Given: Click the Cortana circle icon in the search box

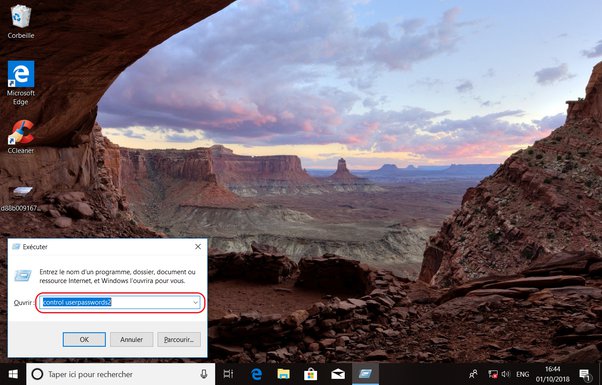Looking at the screenshot, I should 37,374.
